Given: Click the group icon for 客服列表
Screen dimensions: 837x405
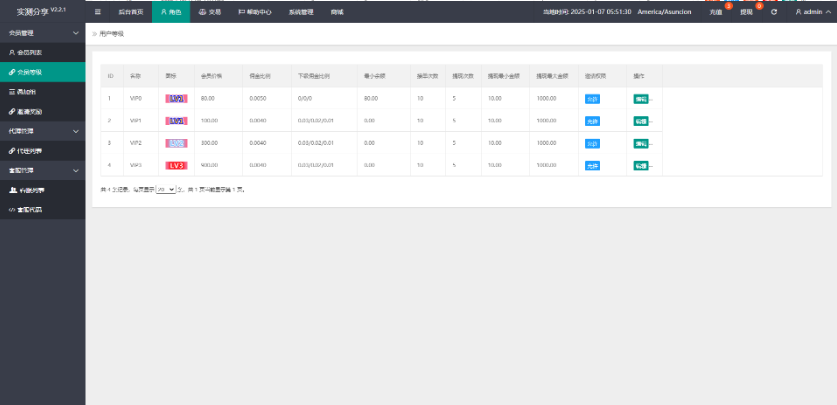Looking at the screenshot, I should click(13, 190).
